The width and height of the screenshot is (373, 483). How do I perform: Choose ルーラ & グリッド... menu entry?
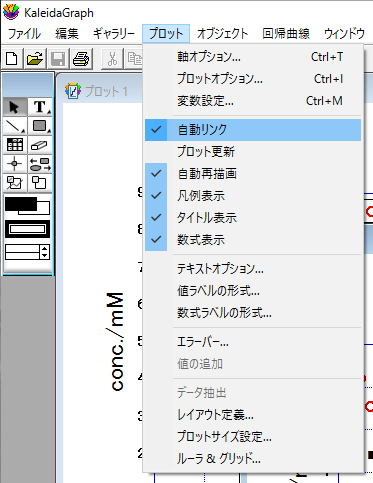click(253, 459)
